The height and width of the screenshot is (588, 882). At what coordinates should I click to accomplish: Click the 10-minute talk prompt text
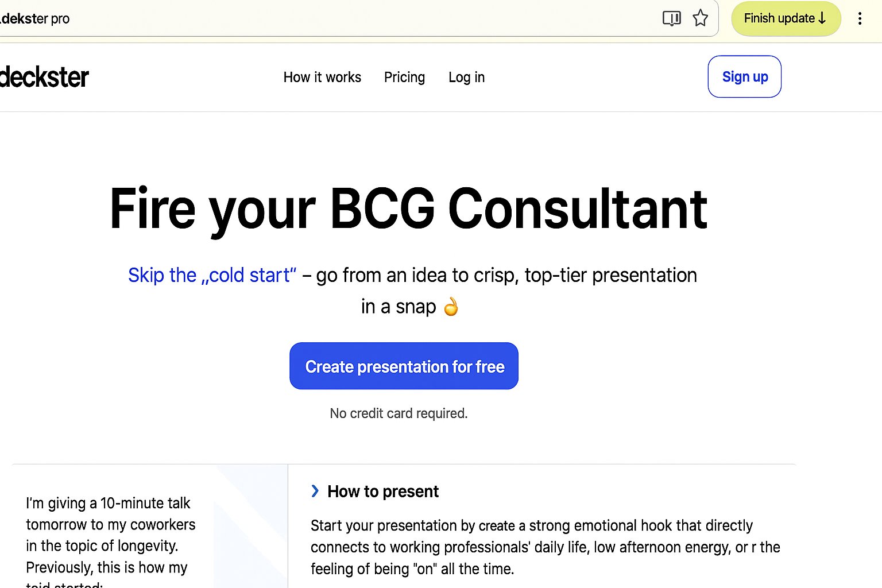(110, 535)
